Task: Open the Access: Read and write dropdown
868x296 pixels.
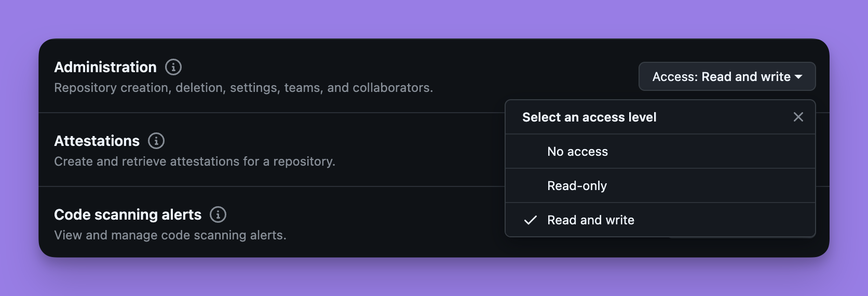Action: [x=727, y=77]
